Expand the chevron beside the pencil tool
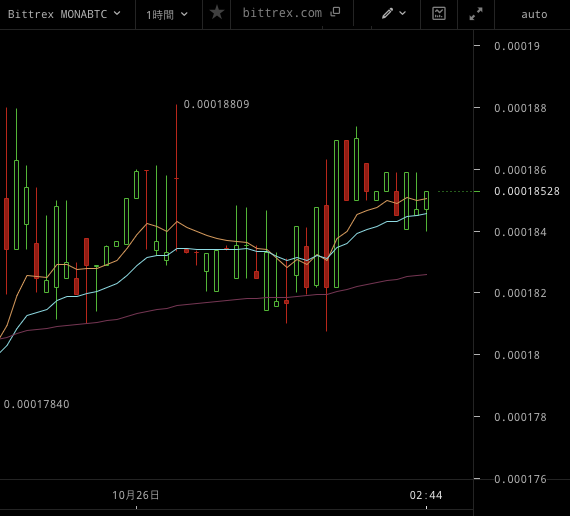570x516 pixels. click(402, 13)
